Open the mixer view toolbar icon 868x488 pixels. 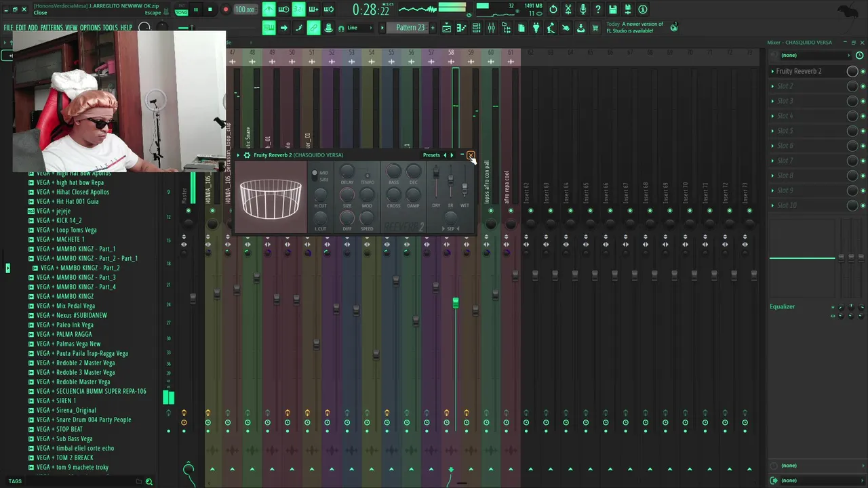click(492, 28)
